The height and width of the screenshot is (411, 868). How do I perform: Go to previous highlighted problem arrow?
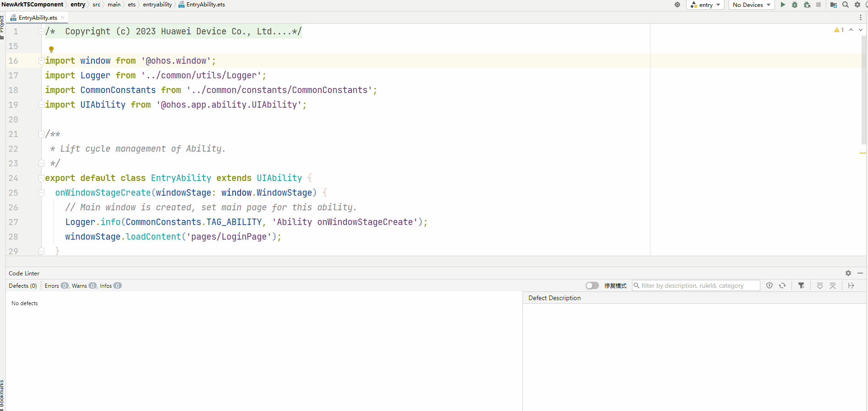[851, 30]
